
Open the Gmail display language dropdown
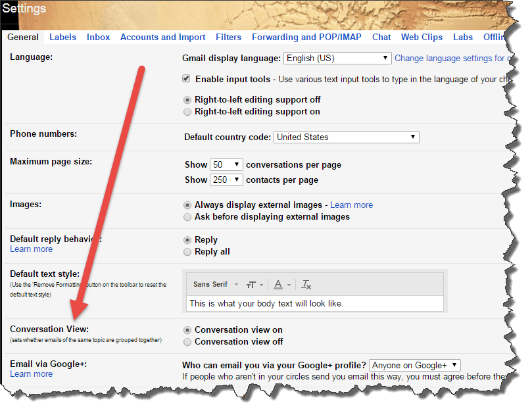click(x=337, y=59)
